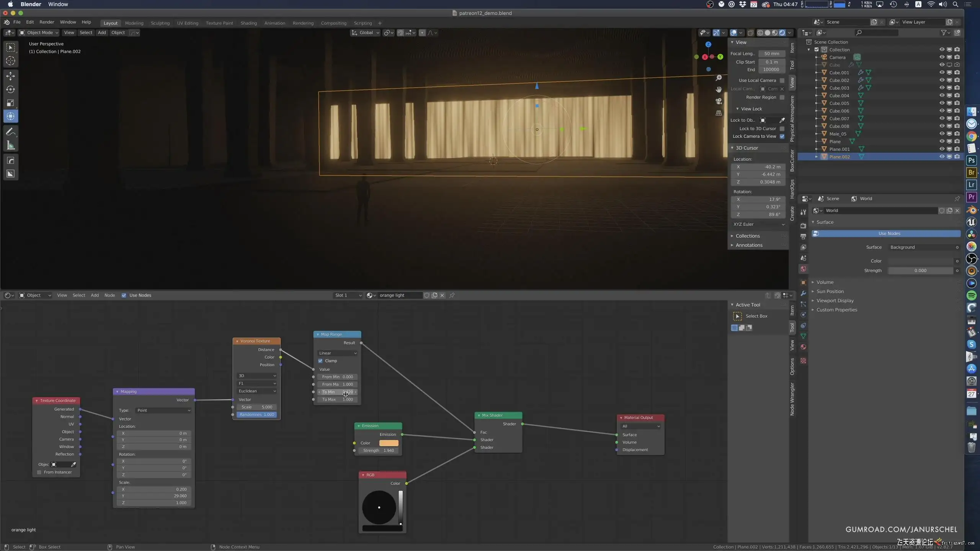Open the Euclidean distance dropdown

[256, 391]
